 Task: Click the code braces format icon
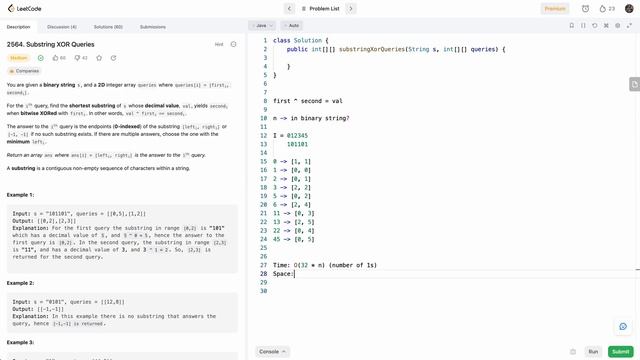583,25
